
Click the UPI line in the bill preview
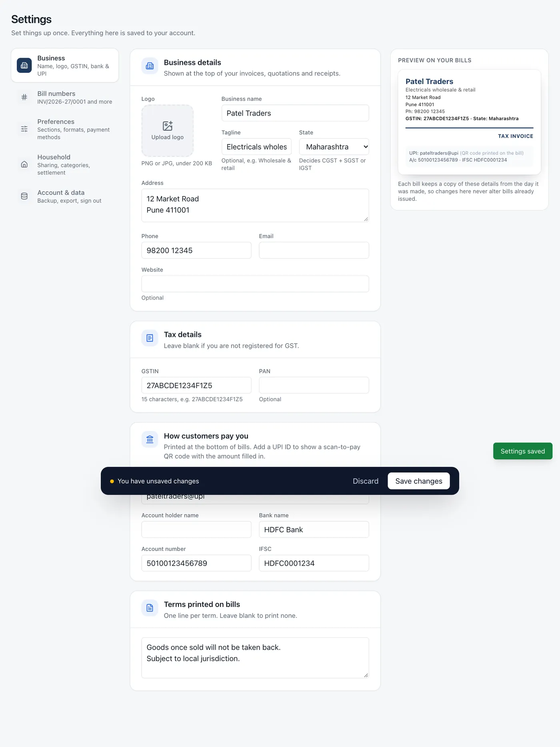(466, 153)
